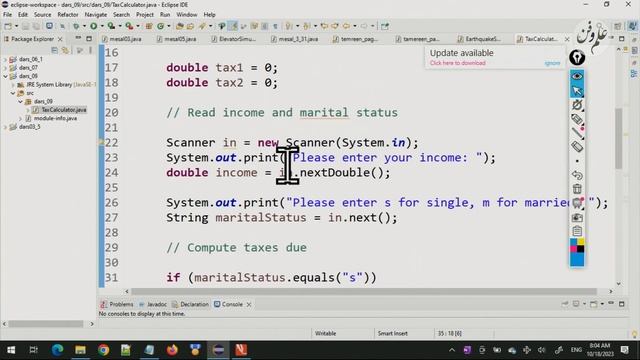Screen dimensions: 640x360
Task: Open the New file dropdown arrow
Action: [16, 26]
